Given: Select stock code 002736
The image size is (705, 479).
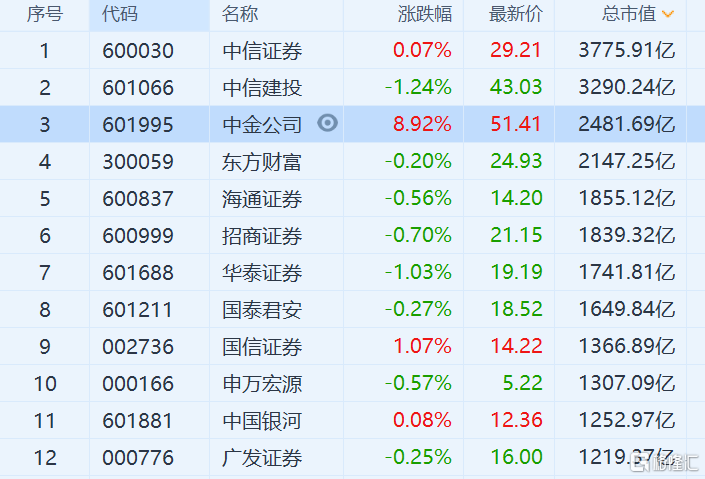Looking at the screenshot, I should (138, 347).
